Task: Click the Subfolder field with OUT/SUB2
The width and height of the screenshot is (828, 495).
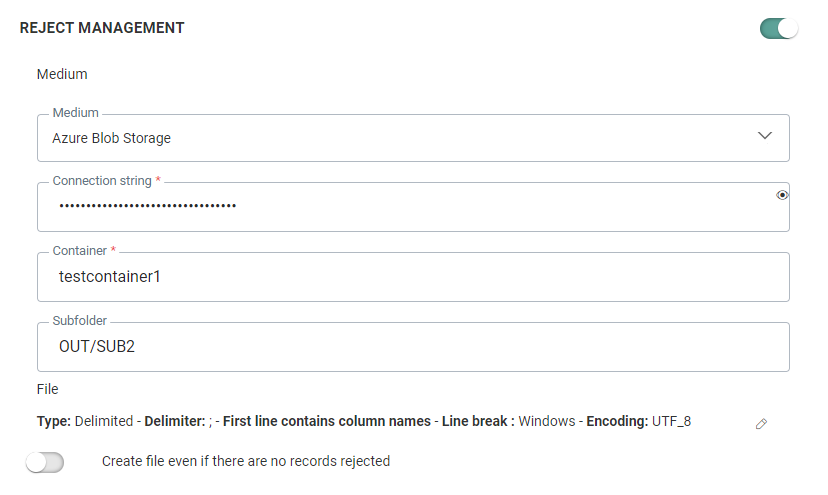Action: click(400, 347)
